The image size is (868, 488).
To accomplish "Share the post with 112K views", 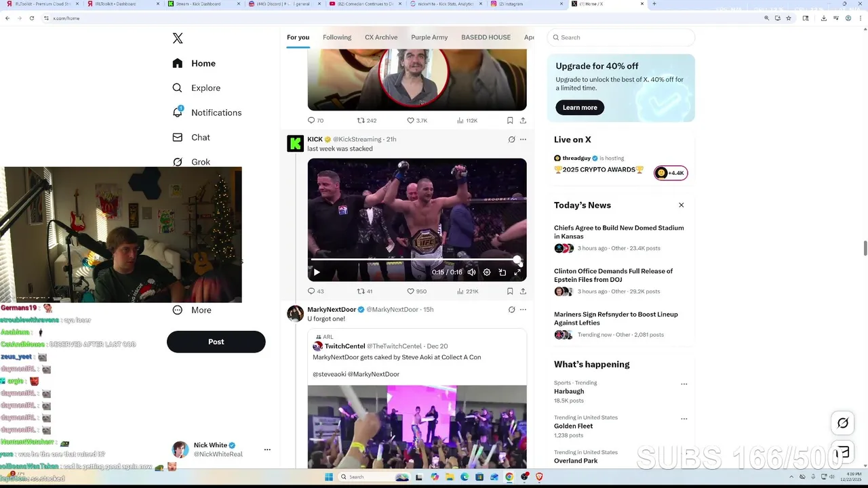I will coord(523,121).
